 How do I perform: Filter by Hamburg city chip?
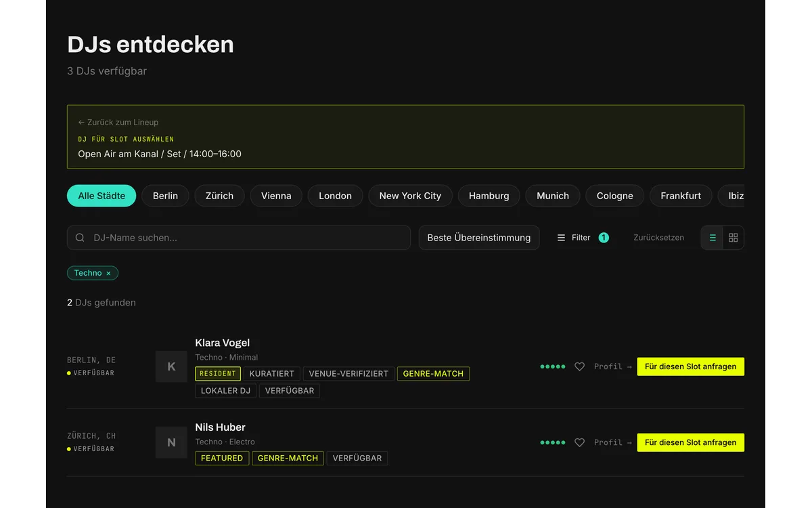[489, 196]
